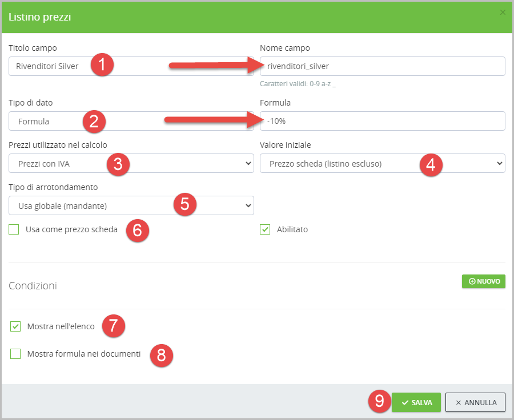Click the red number 9 marker
Viewport: 514px width, 420px height.
(x=379, y=402)
